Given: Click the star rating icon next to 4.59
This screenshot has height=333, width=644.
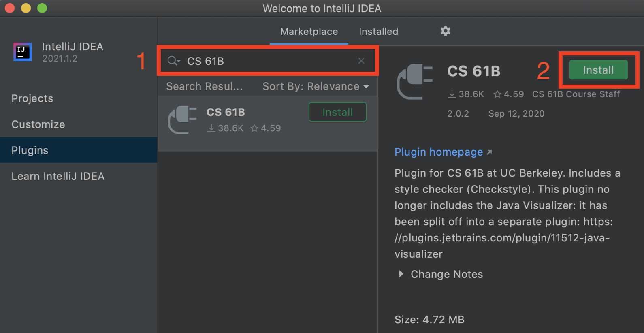Looking at the screenshot, I should coord(497,94).
